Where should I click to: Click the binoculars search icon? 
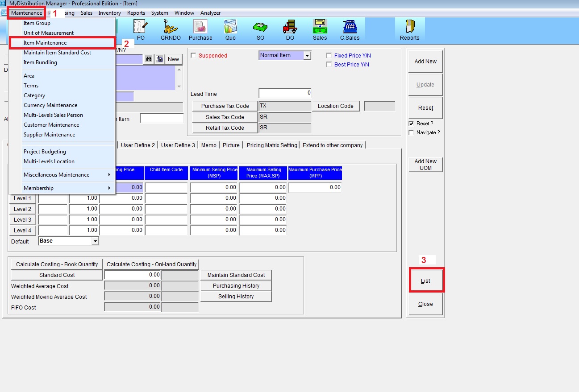(x=148, y=59)
